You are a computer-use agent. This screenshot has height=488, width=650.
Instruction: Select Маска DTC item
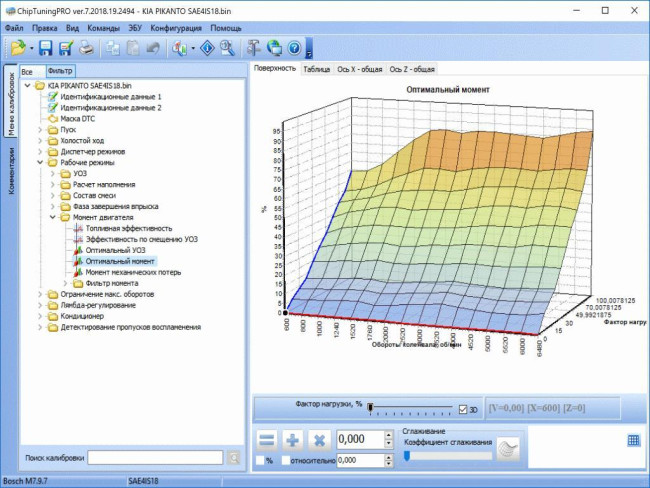(78, 119)
